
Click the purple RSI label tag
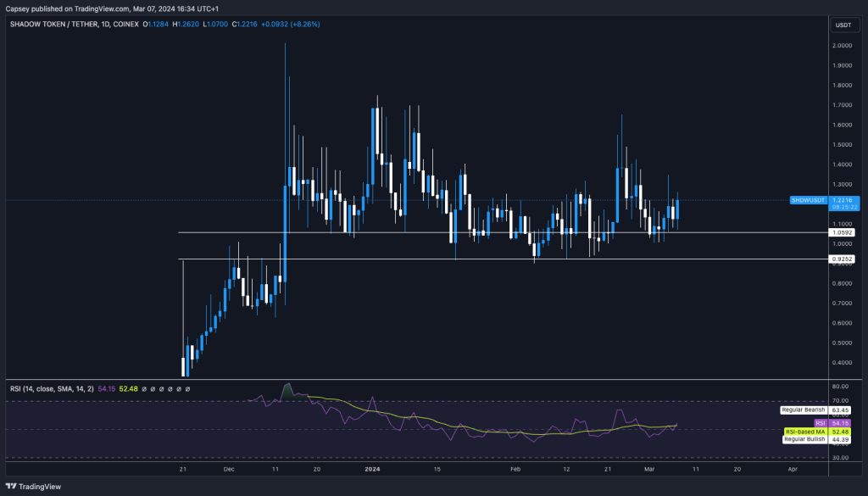pyautogui.click(x=819, y=422)
